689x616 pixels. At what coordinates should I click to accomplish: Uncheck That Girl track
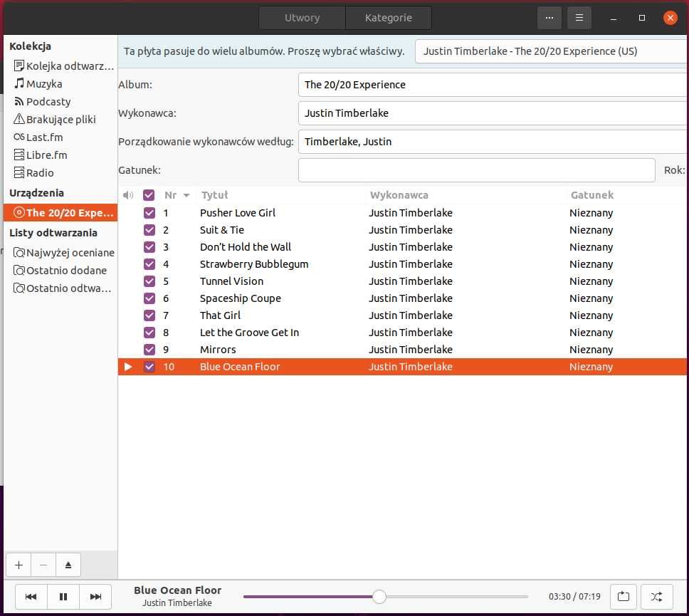click(x=149, y=315)
